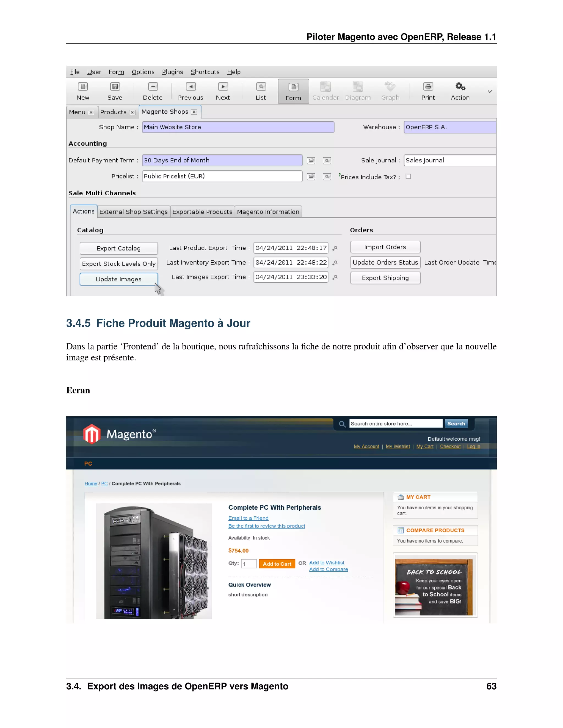Click the Magento Search button
The image size is (563, 728).
point(456,424)
